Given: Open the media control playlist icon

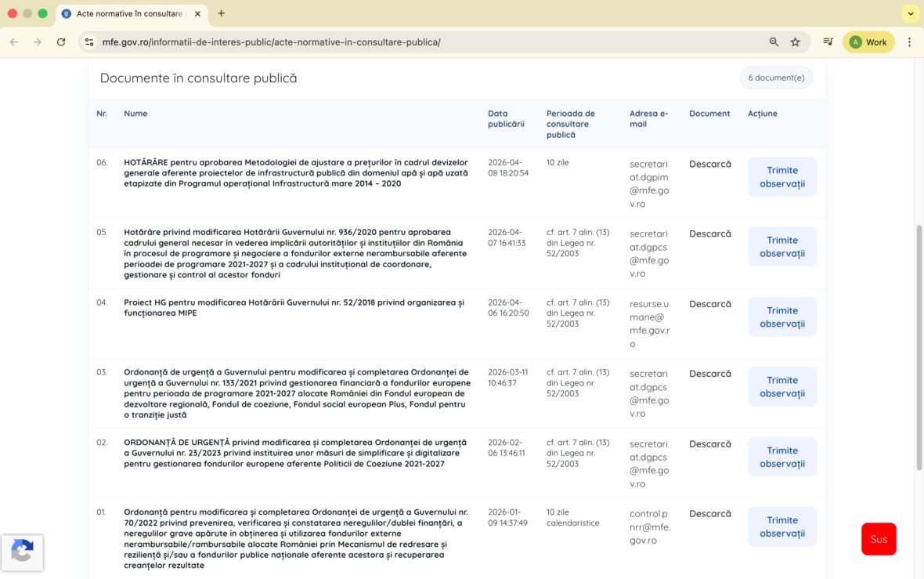Looking at the screenshot, I should (x=828, y=42).
